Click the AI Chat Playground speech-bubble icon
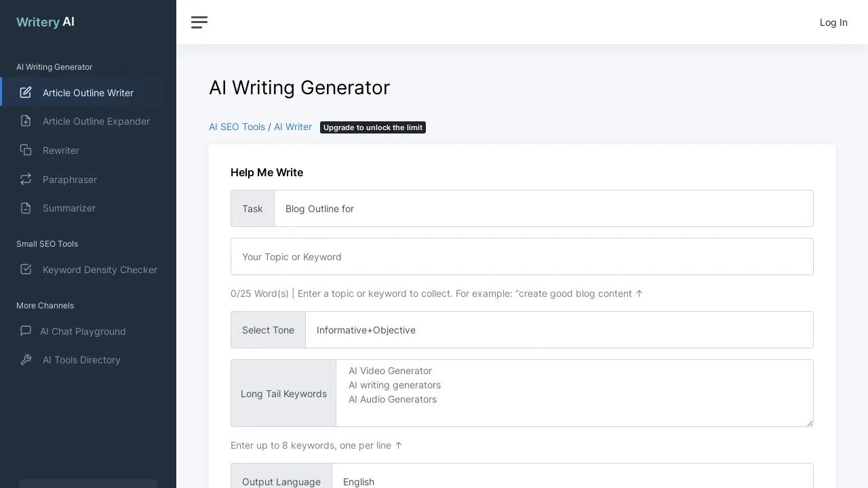The height and width of the screenshot is (488, 868). [x=26, y=331]
